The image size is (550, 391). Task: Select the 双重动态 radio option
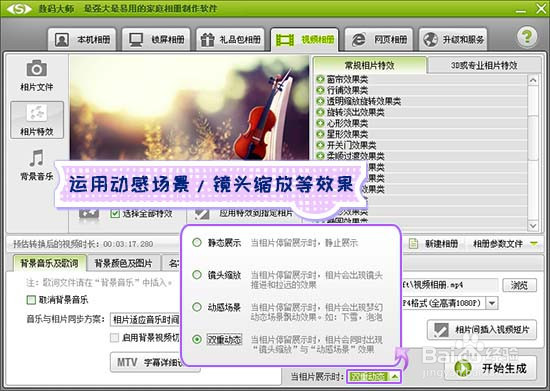197,339
